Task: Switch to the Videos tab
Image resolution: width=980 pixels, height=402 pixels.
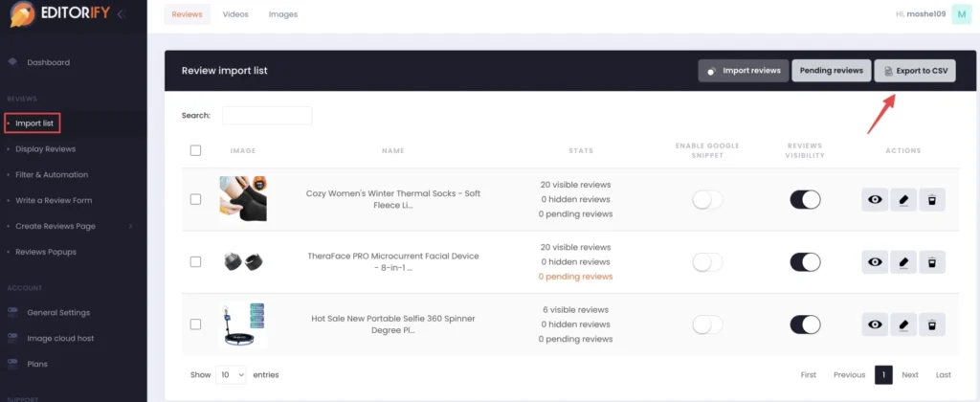Action: pos(234,14)
